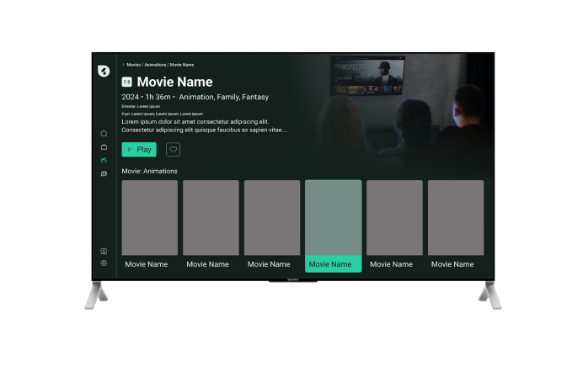Screen dimensions: 588x372
Task: Click the app logo in the sidebar
Action: pos(104,71)
